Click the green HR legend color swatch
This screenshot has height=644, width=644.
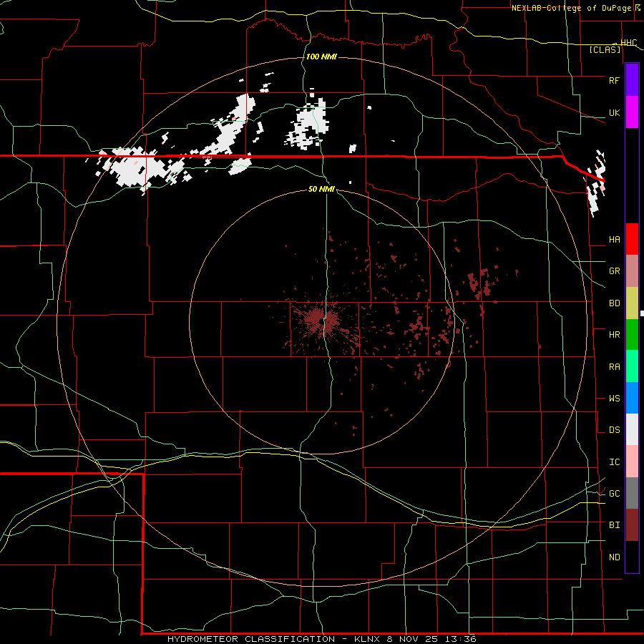point(632,335)
